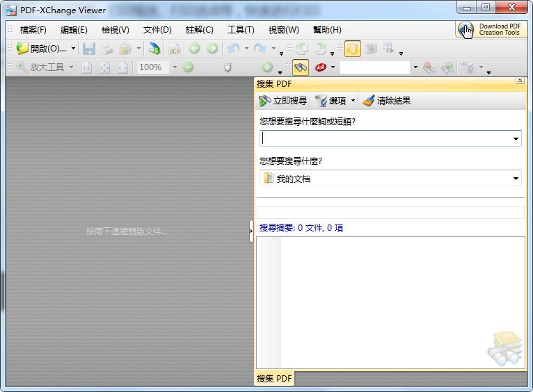Screen dimensions: 533x392
Task: Expand the search phrase history dropdown
Action: point(516,139)
